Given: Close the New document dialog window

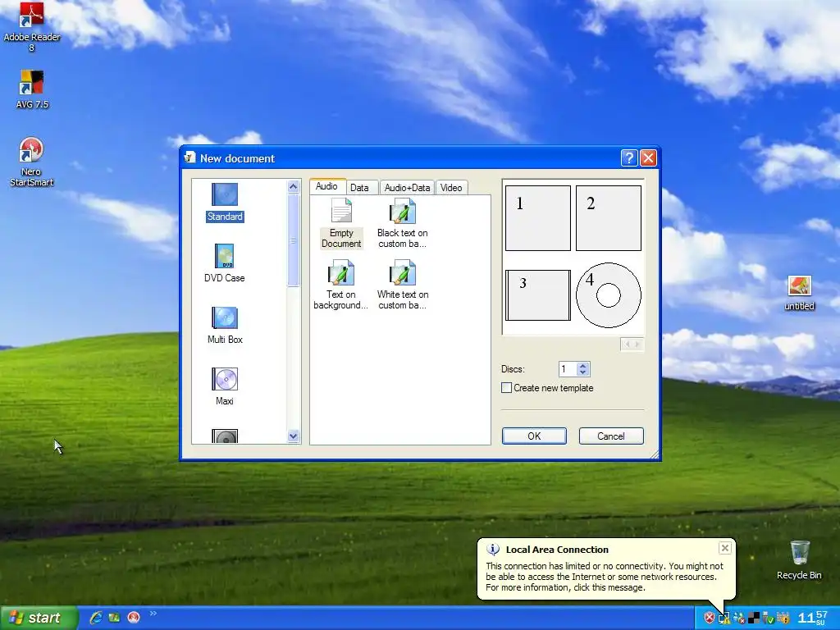Looking at the screenshot, I should (648, 158).
